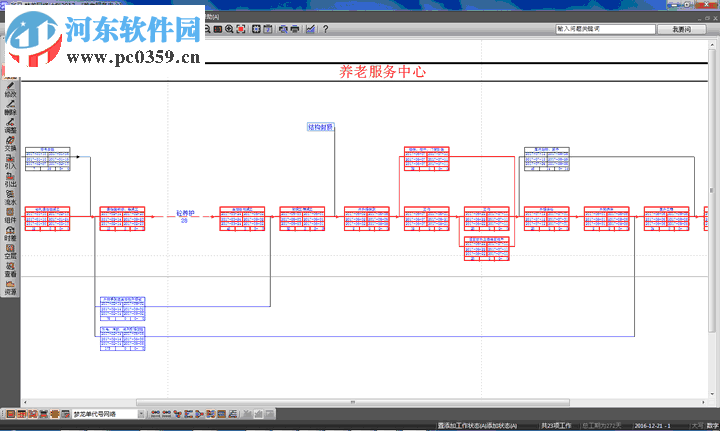Select the 空层 (empty layer) sidebar tool
The width and height of the screenshot is (720, 431).
point(10,251)
